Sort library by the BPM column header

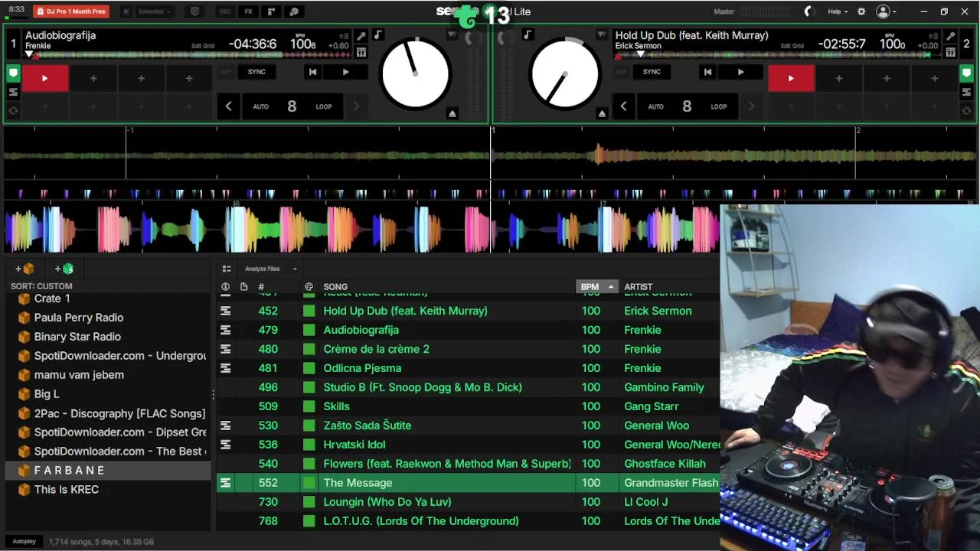point(596,287)
